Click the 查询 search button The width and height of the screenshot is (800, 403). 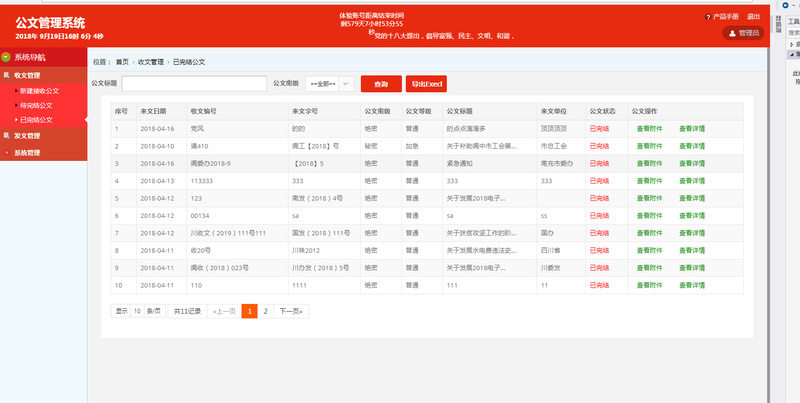pyautogui.click(x=381, y=84)
